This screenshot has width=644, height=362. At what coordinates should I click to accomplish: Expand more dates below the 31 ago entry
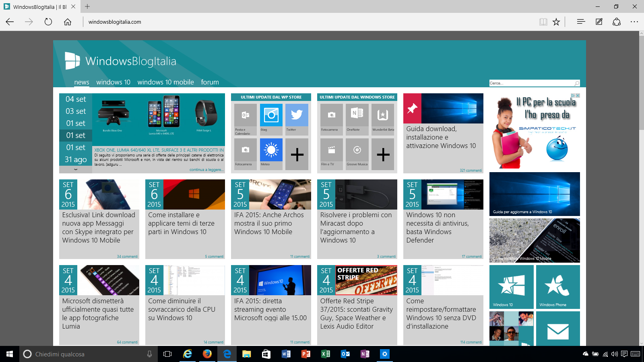coord(76,169)
